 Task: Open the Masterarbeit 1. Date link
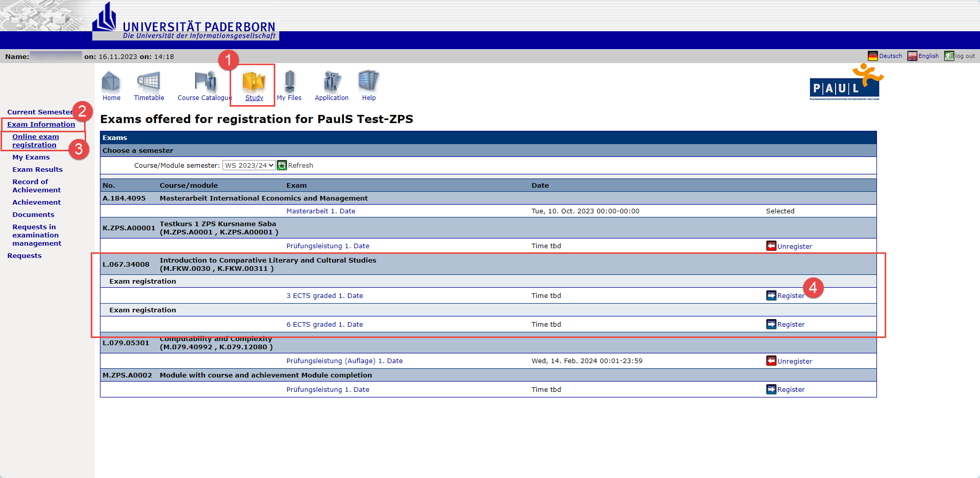tap(320, 211)
